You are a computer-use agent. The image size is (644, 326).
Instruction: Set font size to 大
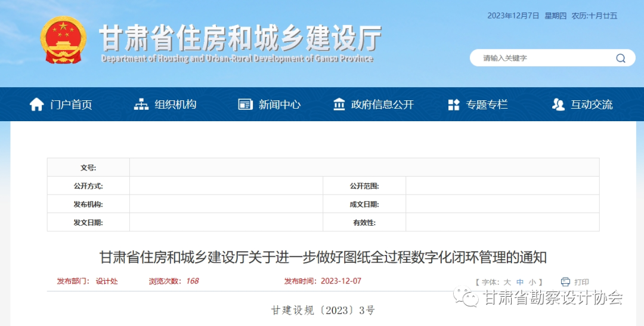tap(507, 282)
